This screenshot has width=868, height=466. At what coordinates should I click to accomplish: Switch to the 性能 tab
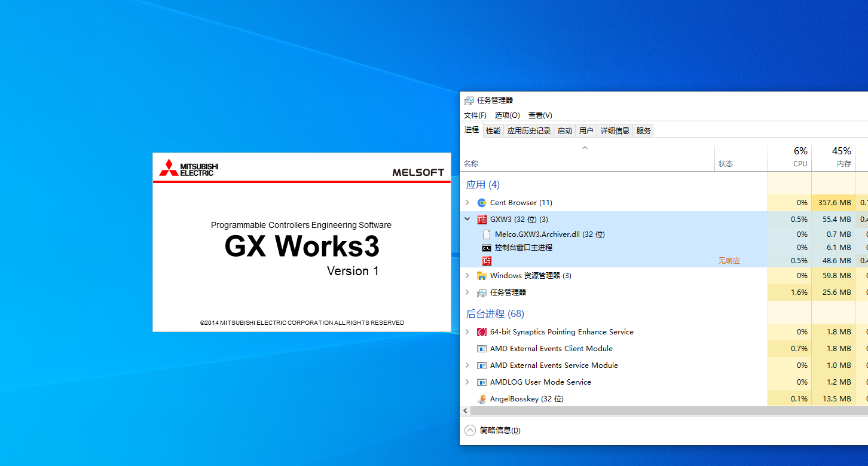coord(493,130)
